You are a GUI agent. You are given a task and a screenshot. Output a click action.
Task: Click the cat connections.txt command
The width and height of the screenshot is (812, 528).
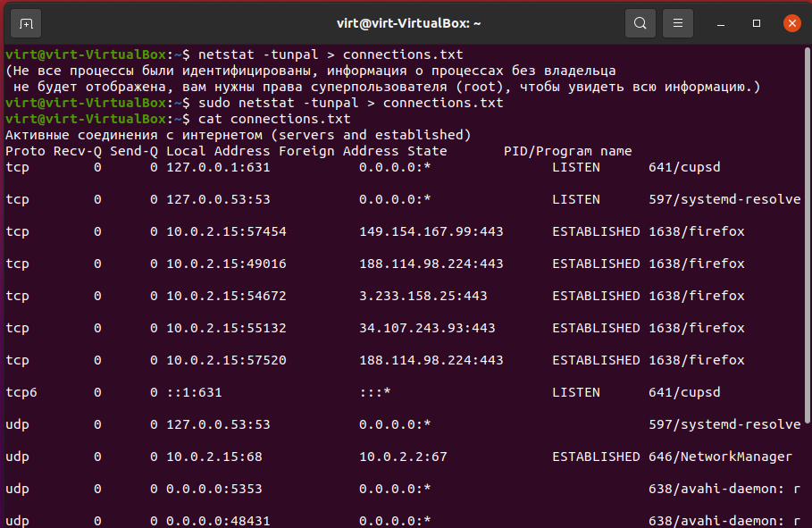[274, 119]
